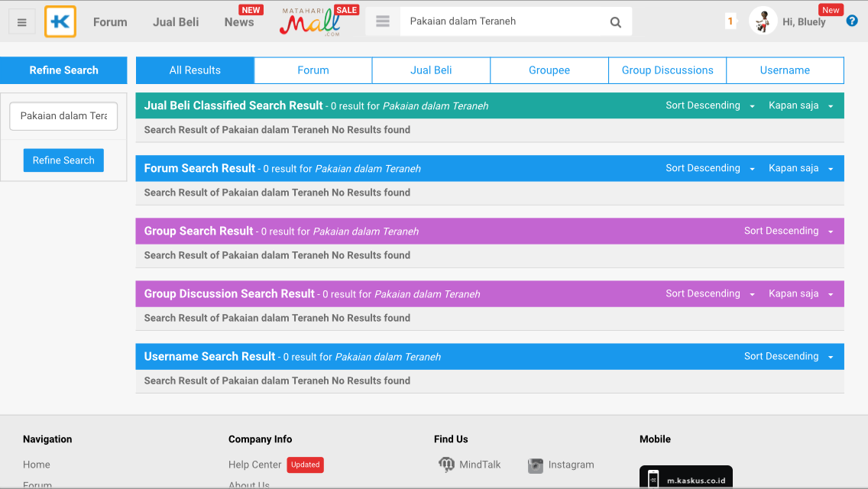This screenshot has width=868, height=489.
Task: Click the Group Search Result heading
Action: tap(198, 231)
